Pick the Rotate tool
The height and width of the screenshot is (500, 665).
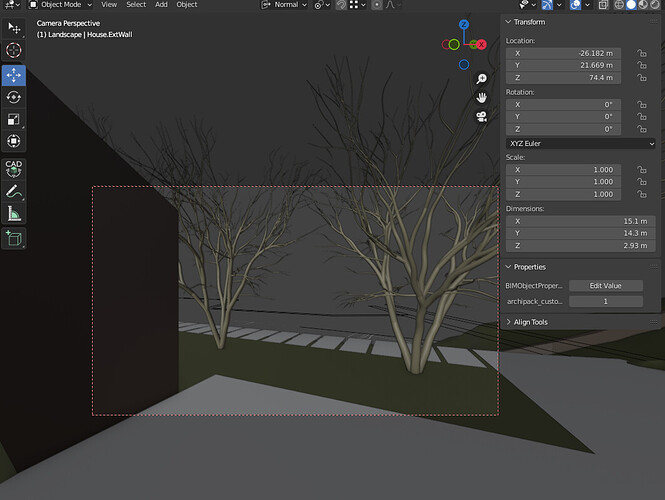click(14, 97)
